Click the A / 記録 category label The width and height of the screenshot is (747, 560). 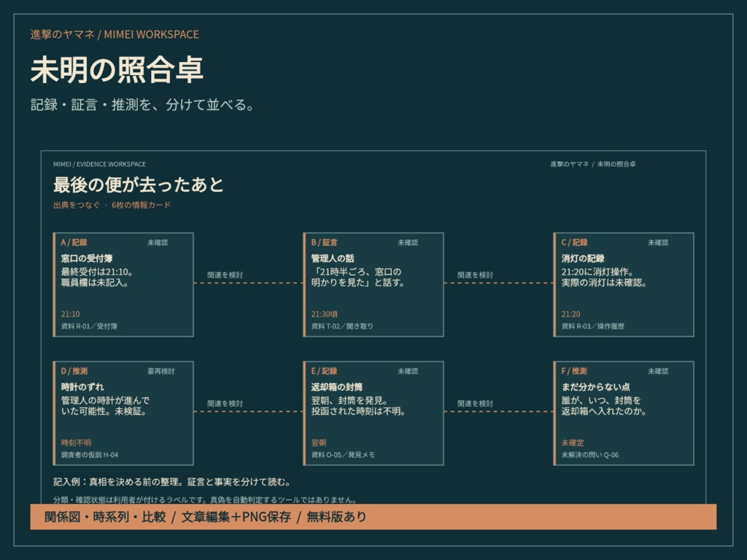74,242
